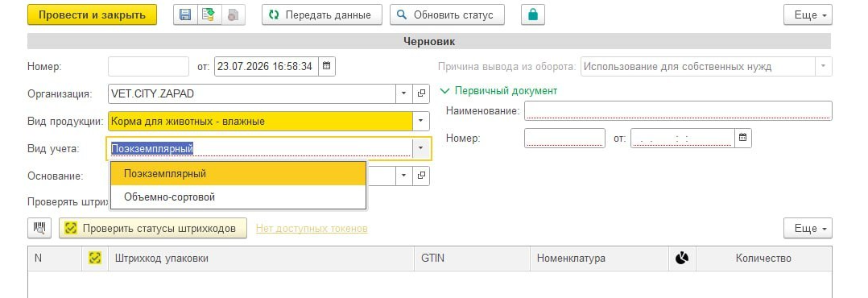Click the Вид учета input field
This screenshot has width=868, height=298.
pos(259,148)
